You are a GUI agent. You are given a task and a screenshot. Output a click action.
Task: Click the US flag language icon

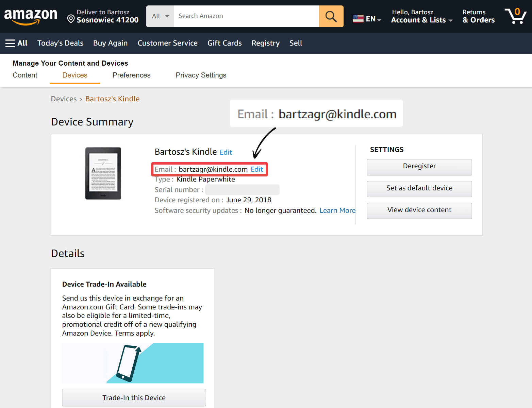[x=358, y=19]
